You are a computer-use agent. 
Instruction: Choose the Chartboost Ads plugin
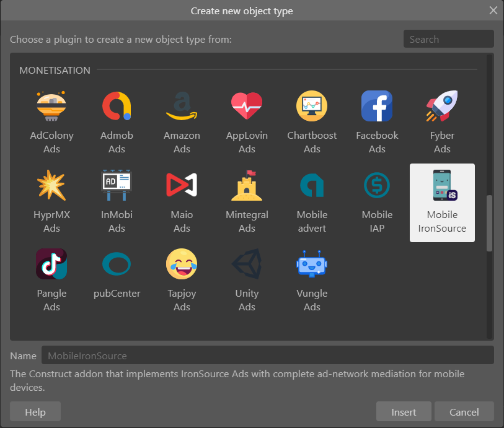pyautogui.click(x=312, y=123)
